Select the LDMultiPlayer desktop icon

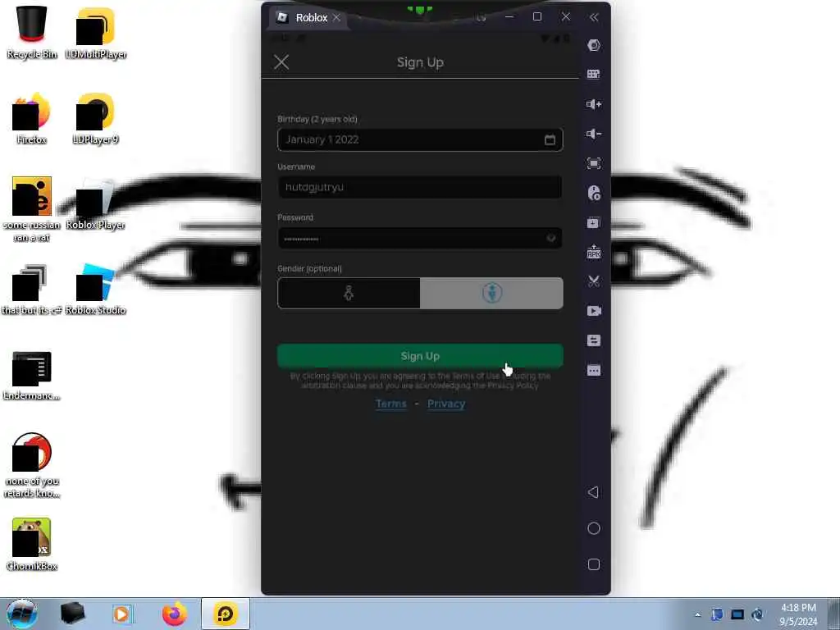tap(96, 32)
